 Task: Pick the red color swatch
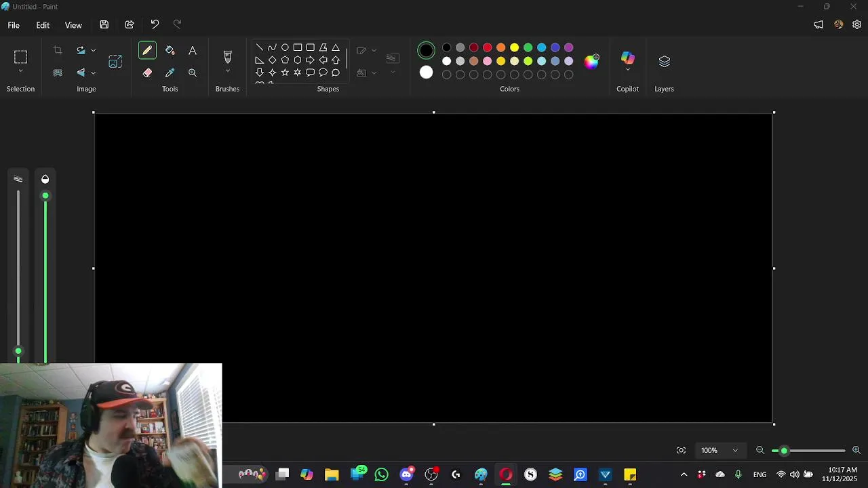[x=488, y=47]
